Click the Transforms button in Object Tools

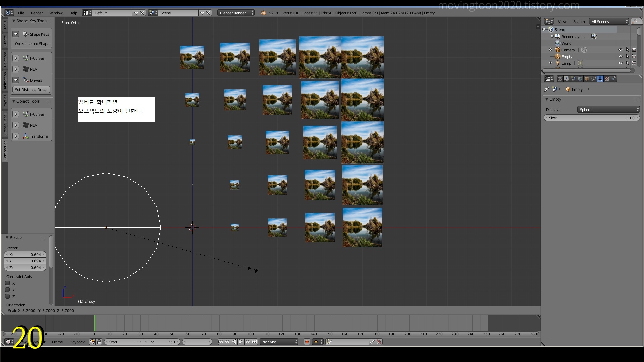pos(35,136)
